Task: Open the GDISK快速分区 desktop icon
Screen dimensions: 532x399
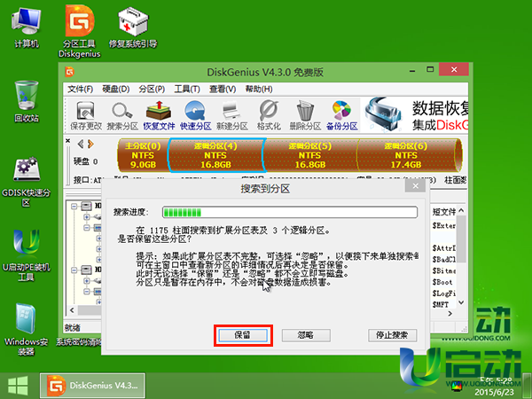Action: (26, 182)
